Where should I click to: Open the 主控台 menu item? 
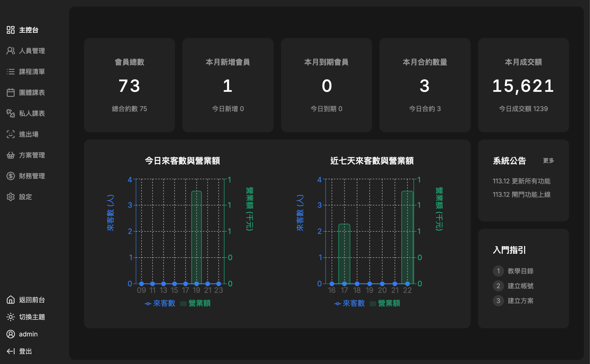(29, 30)
